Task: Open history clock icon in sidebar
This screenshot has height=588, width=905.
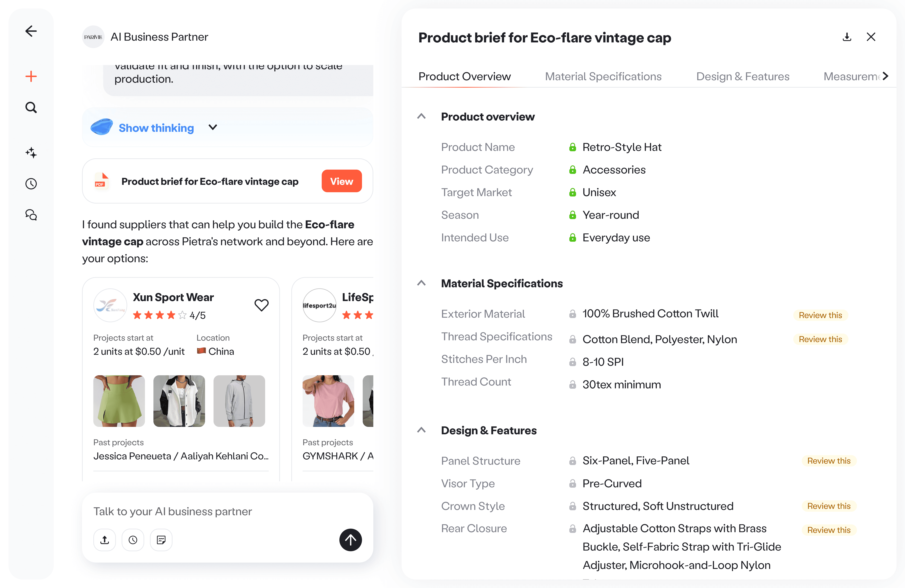Action: (31, 184)
